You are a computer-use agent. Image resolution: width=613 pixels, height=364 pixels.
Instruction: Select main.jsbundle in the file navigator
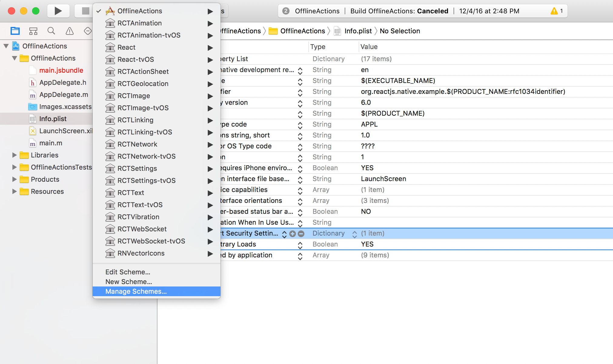click(61, 70)
